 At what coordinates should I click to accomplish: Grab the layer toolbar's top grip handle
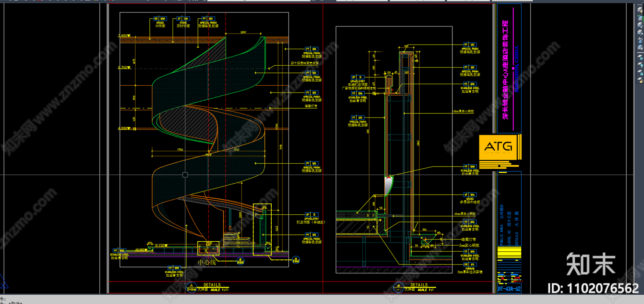coord(640,5)
